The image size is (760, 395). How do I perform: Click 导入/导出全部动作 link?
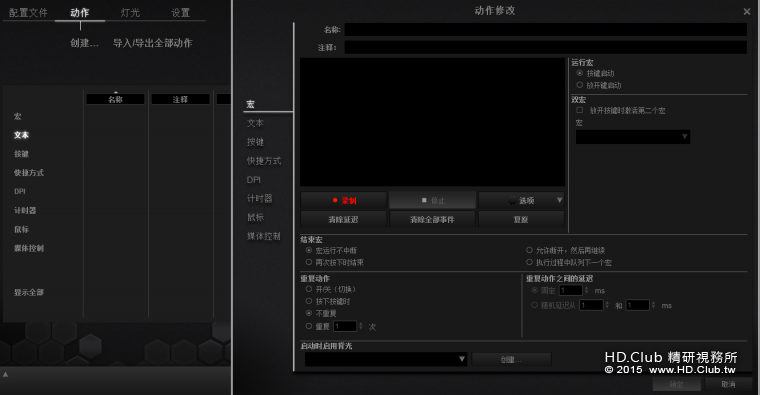coord(153,43)
